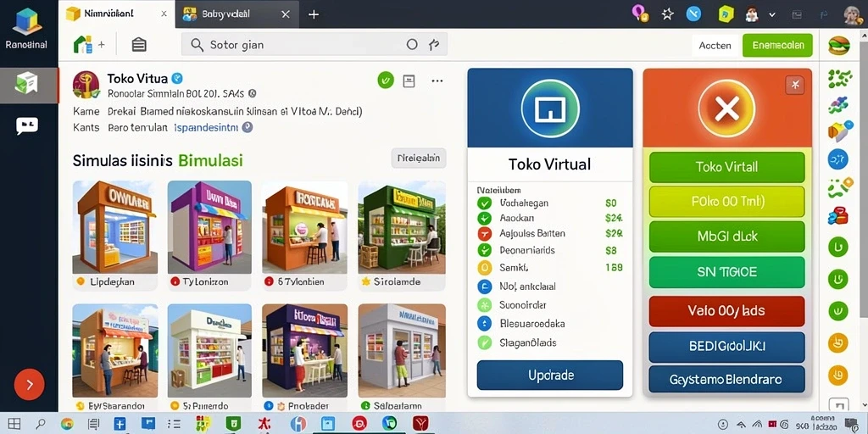Open the Prokader dark shop thumbnail
The image size is (868, 434).
tap(304, 350)
